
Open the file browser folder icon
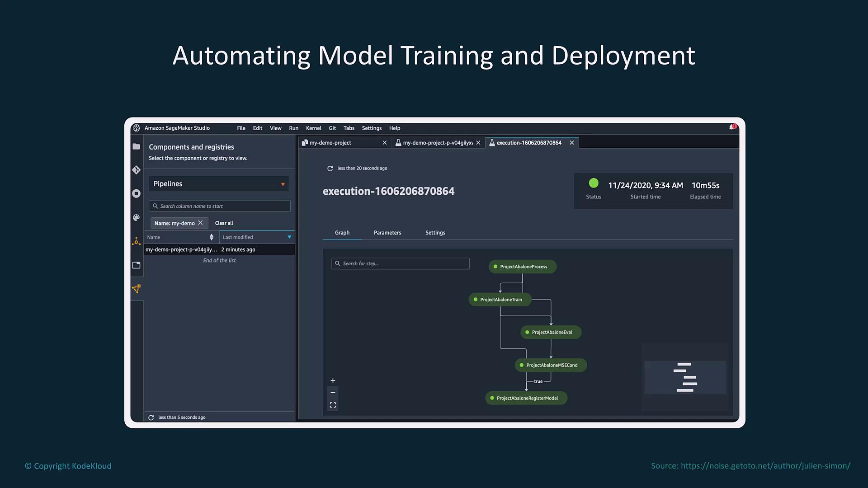pyautogui.click(x=136, y=146)
